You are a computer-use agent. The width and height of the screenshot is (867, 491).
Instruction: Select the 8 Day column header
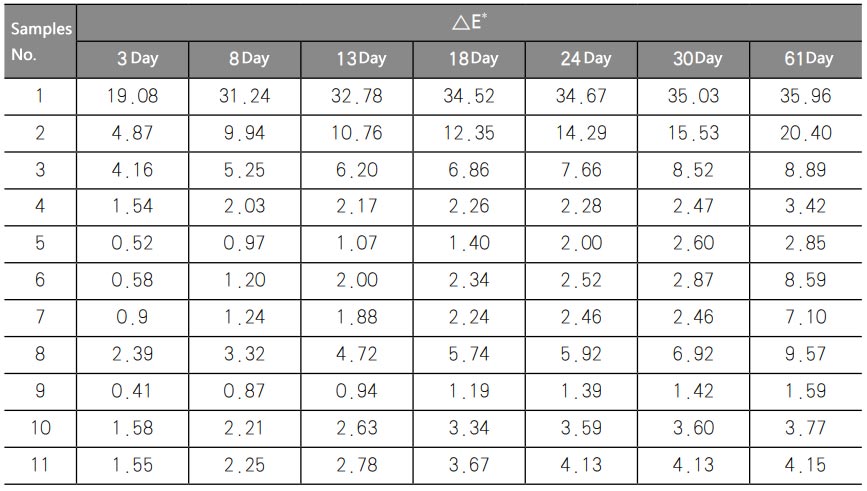point(249,59)
